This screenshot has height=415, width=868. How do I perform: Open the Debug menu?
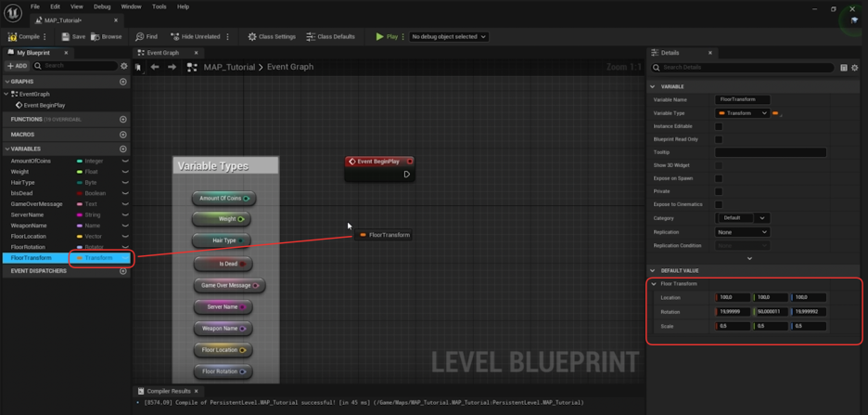pyautogui.click(x=102, y=6)
